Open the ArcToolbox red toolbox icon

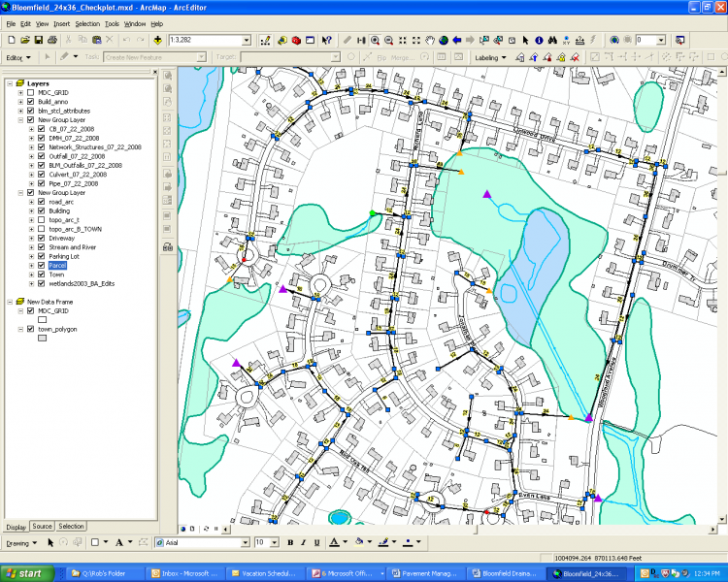[x=297, y=40]
